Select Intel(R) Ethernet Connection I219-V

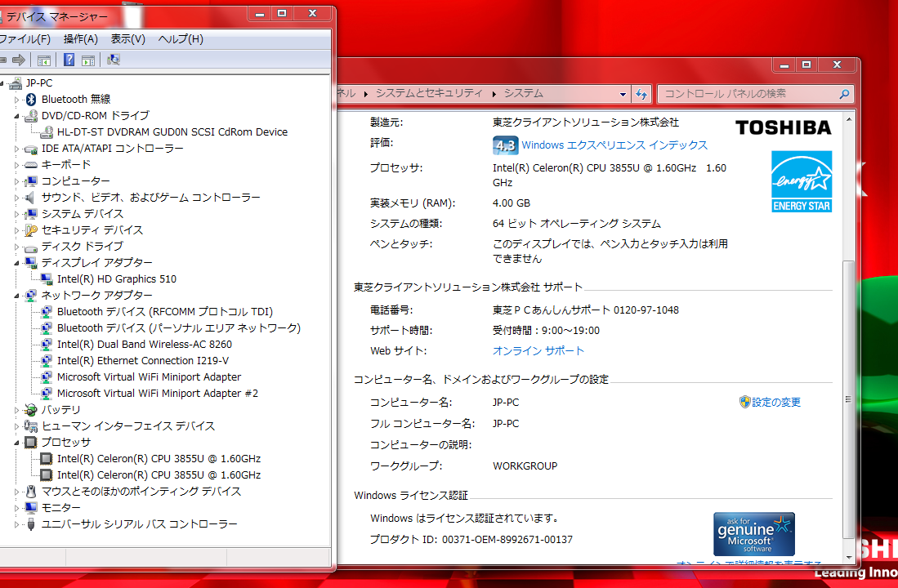(143, 361)
